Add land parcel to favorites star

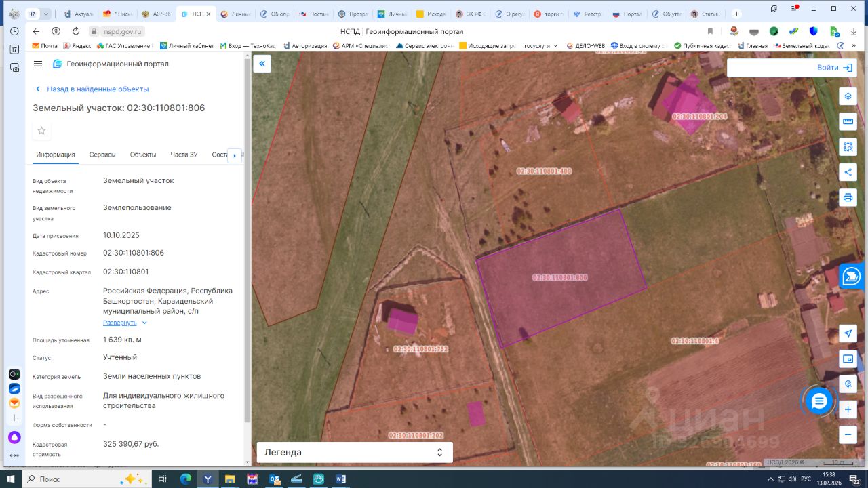(x=41, y=131)
